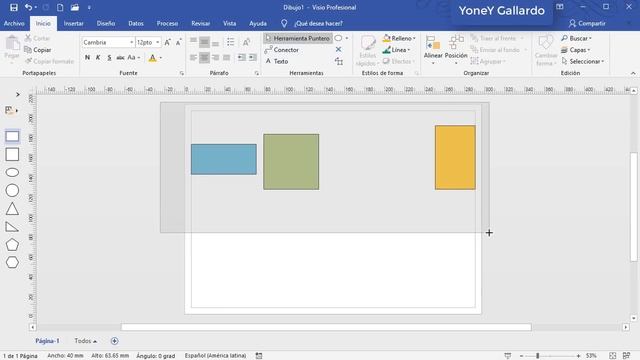Select the Conector tool

pyautogui.click(x=282, y=50)
